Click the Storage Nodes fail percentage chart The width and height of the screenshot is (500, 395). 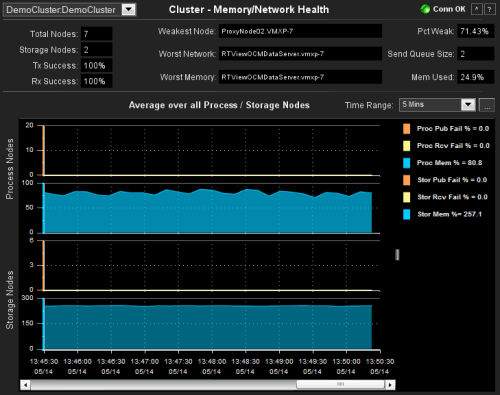click(x=212, y=266)
